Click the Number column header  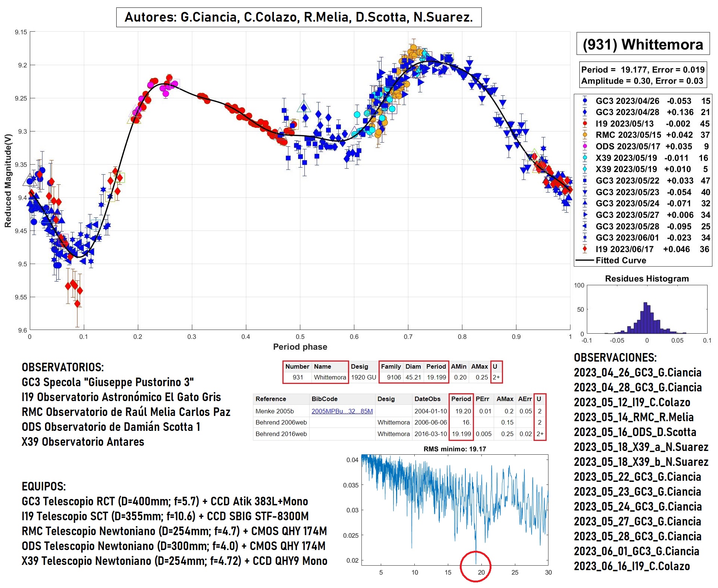click(297, 366)
